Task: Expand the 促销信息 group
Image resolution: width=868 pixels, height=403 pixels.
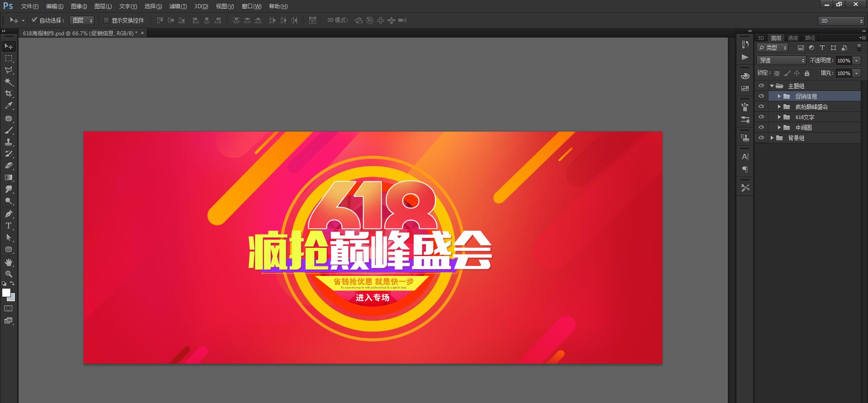Action: (x=779, y=96)
